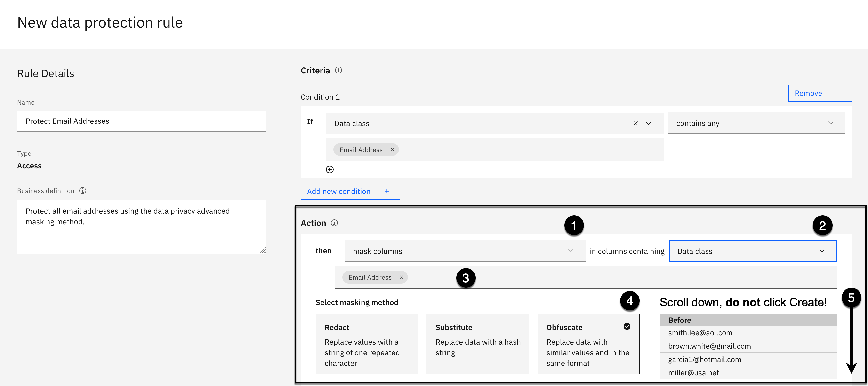The width and height of the screenshot is (868, 386).
Task: Select the Redact masking method
Action: 366,344
